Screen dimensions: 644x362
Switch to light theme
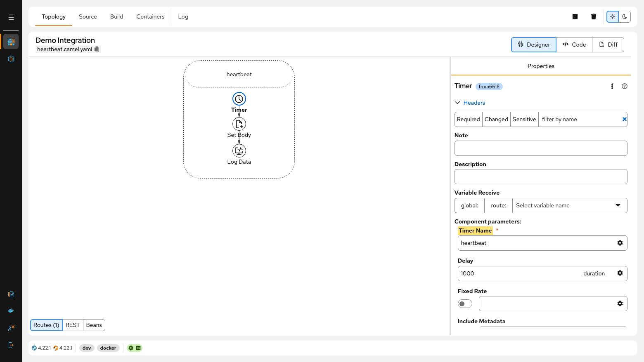coord(613,16)
